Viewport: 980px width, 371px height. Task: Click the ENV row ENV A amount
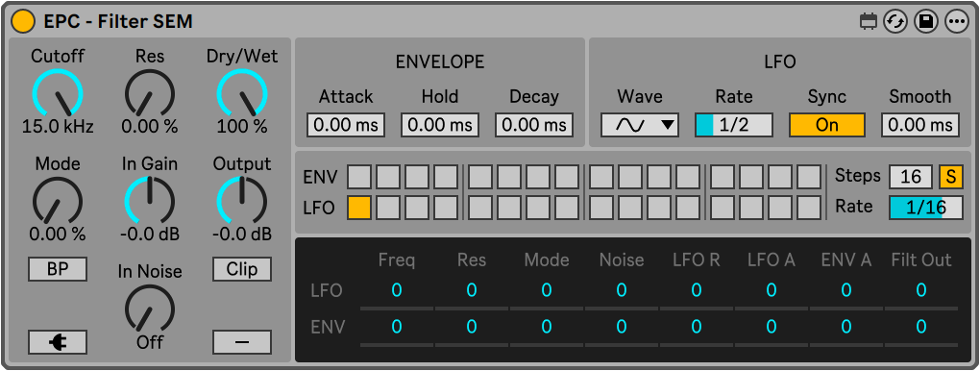pyautogui.click(x=846, y=327)
